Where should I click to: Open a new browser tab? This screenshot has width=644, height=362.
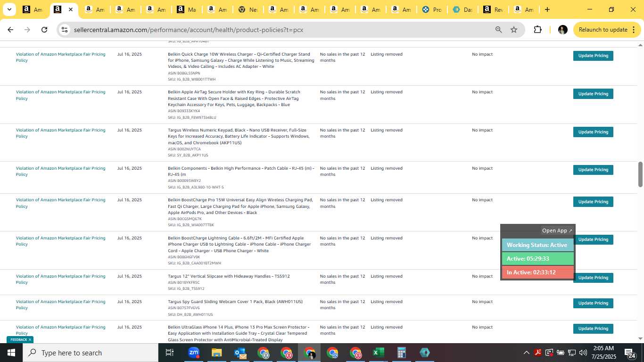coord(547,9)
